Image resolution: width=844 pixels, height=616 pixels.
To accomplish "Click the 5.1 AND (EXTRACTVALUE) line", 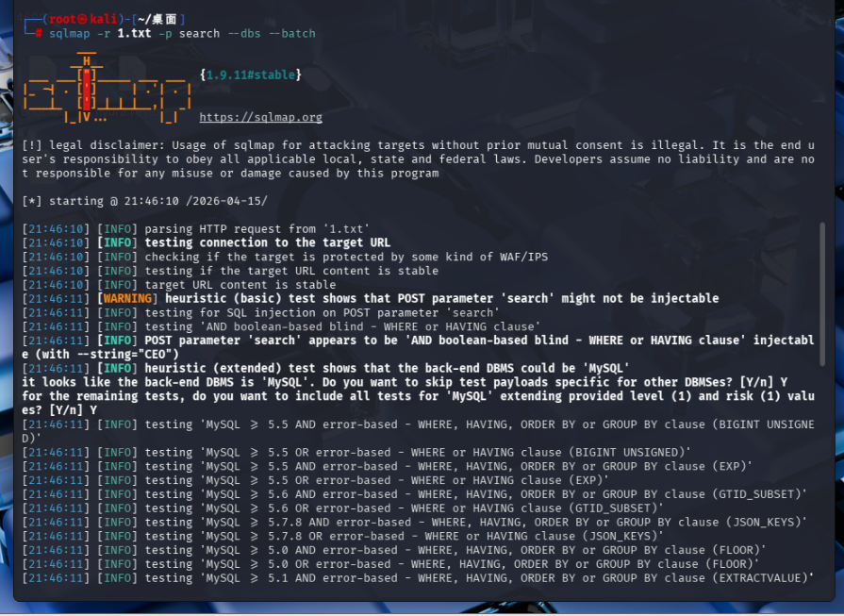I will tap(418, 578).
